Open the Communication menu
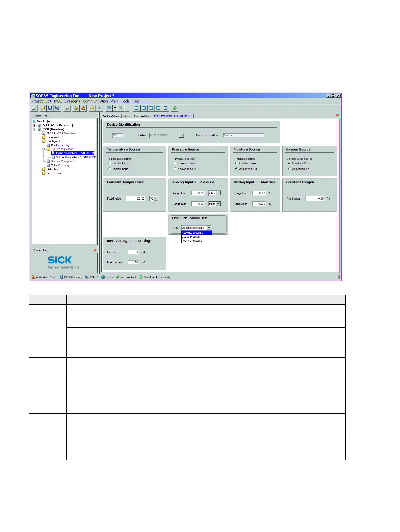400x532 pixels. 95,101
